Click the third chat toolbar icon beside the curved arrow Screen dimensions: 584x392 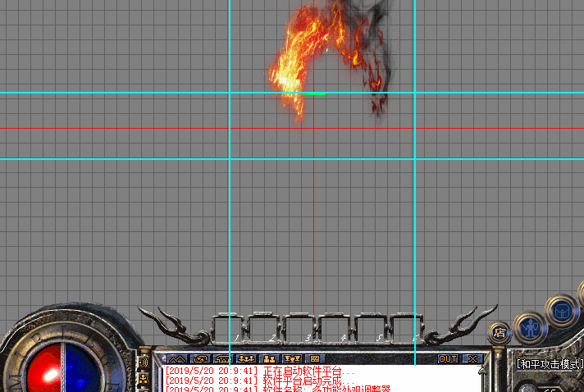223,359
